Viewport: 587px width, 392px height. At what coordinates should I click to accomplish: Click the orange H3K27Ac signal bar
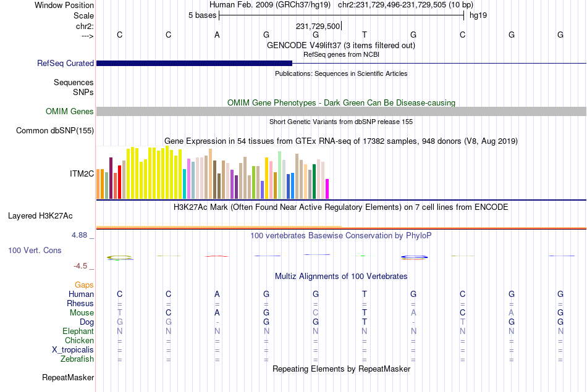[219, 227]
